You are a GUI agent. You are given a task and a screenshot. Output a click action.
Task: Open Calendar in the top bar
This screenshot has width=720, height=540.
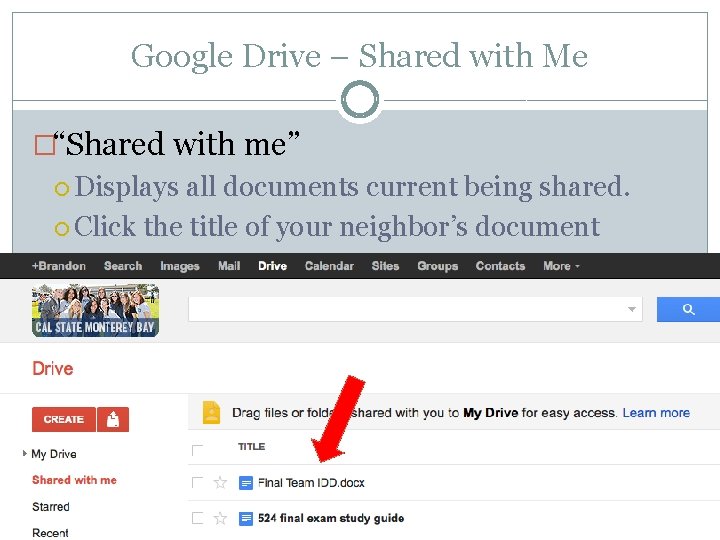click(329, 266)
